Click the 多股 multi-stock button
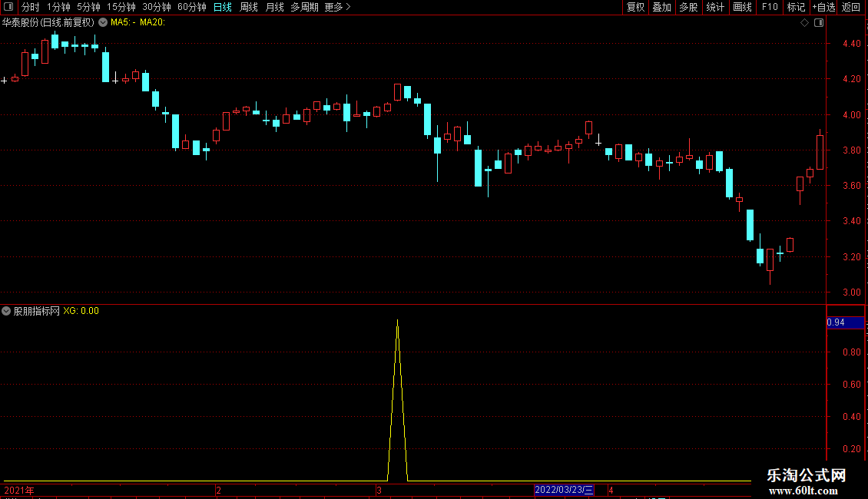Viewport: 868px width, 499px height. (x=688, y=7)
